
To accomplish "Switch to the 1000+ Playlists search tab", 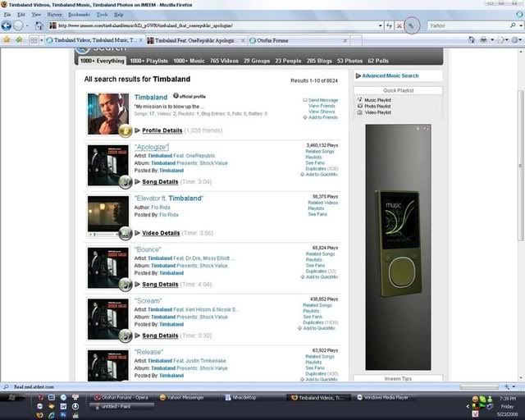I will 148,61.
